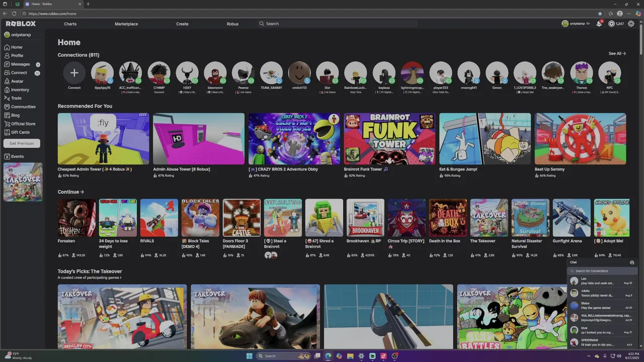Go back with browser back arrow
Viewport: 644px width, 362px height.
5,14
